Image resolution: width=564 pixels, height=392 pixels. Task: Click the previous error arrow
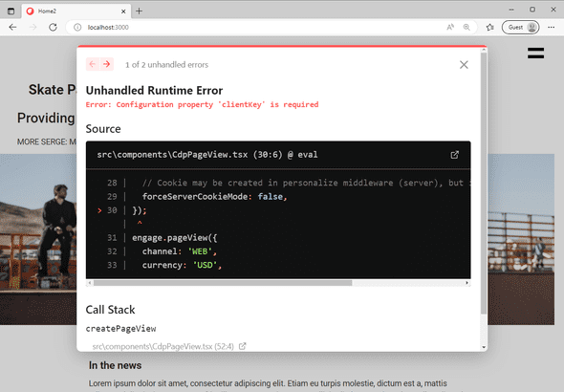pos(93,64)
